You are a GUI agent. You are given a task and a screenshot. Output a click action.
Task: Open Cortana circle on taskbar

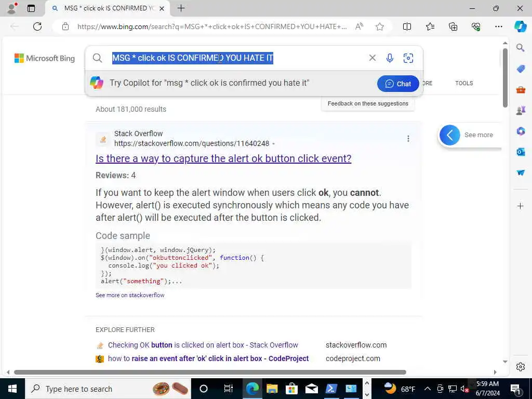204,389
